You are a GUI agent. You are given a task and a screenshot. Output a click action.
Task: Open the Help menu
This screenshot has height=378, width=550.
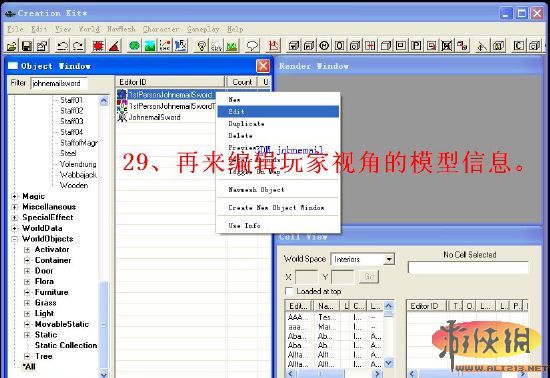[x=235, y=29]
